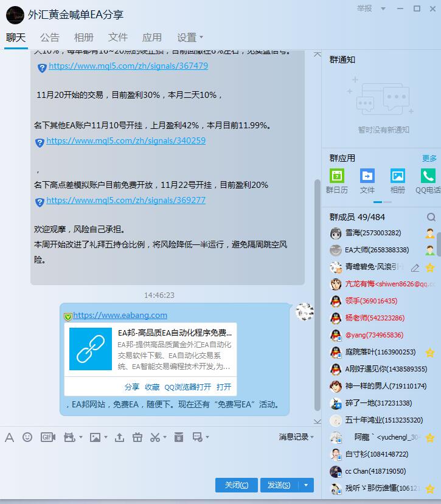The height and width of the screenshot is (504, 441).
Task: Open the signals/369277 link
Action: click(126, 200)
